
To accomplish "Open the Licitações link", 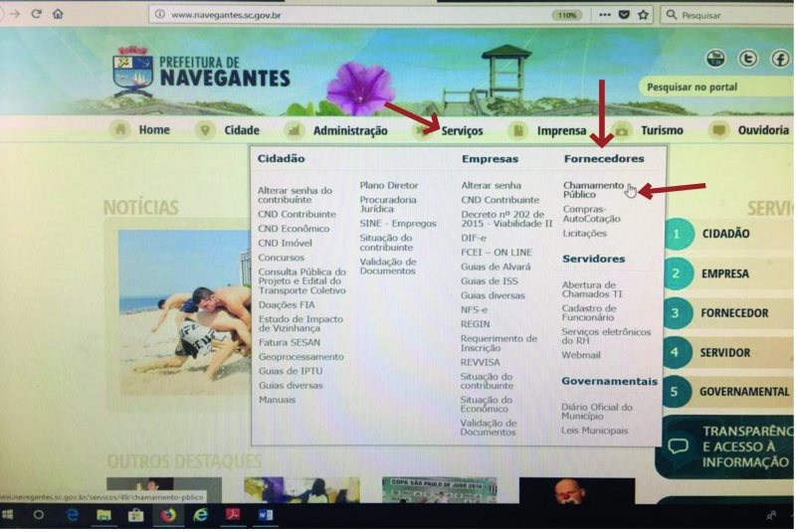I will pos(584,234).
